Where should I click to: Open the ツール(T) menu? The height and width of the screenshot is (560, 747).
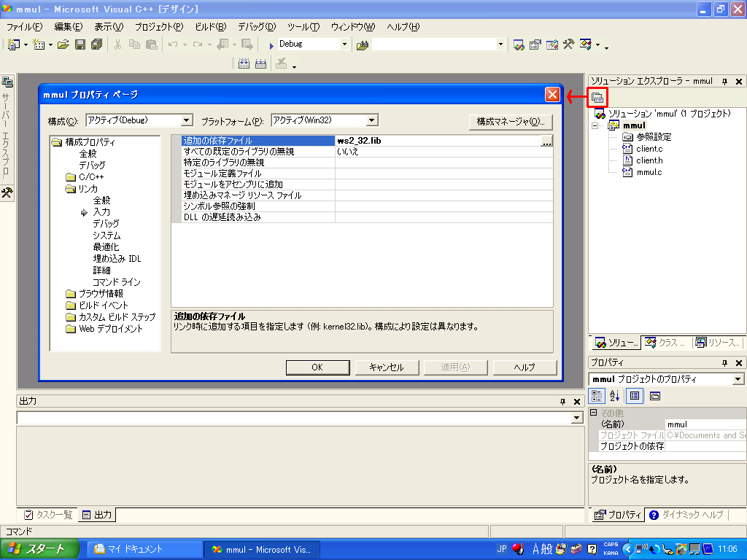pos(303,27)
